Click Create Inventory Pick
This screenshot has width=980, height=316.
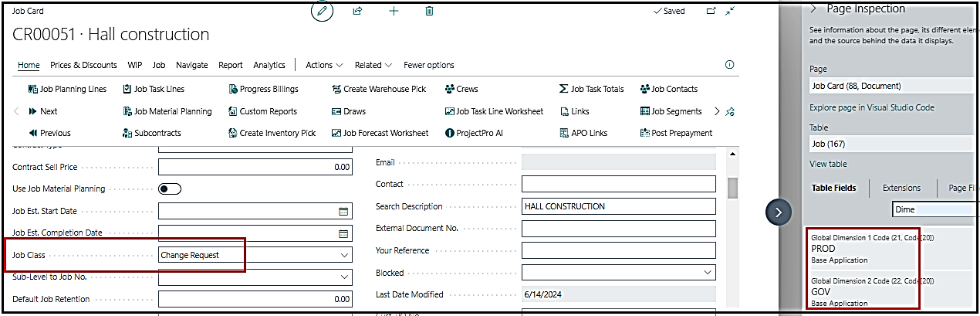point(272,133)
